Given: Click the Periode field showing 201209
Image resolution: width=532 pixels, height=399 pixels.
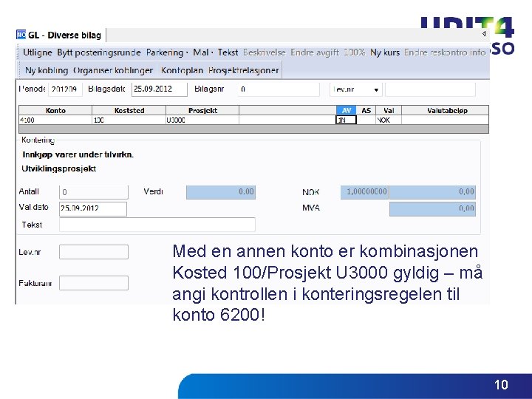Looking at the screenshot, I should pyautogui.click(x=65, y=89).
